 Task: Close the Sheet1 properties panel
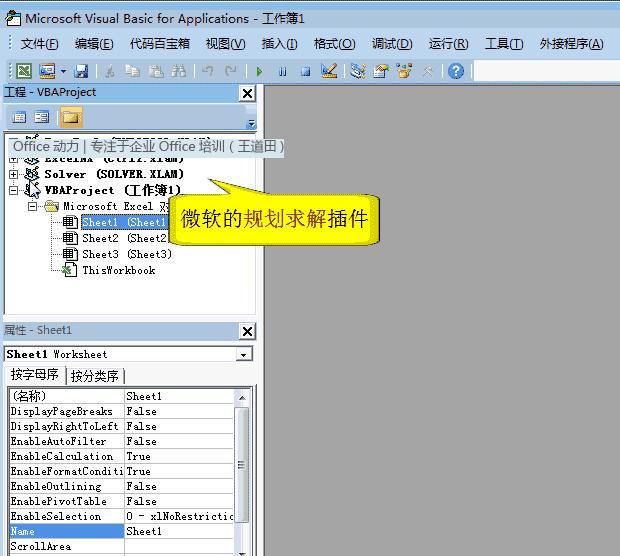click(x=248, y=331)
